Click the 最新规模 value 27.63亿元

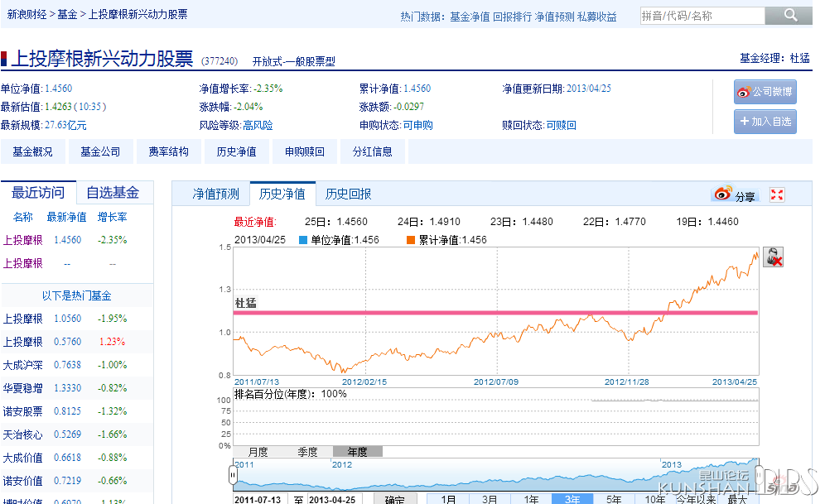[x=65, y=125]
